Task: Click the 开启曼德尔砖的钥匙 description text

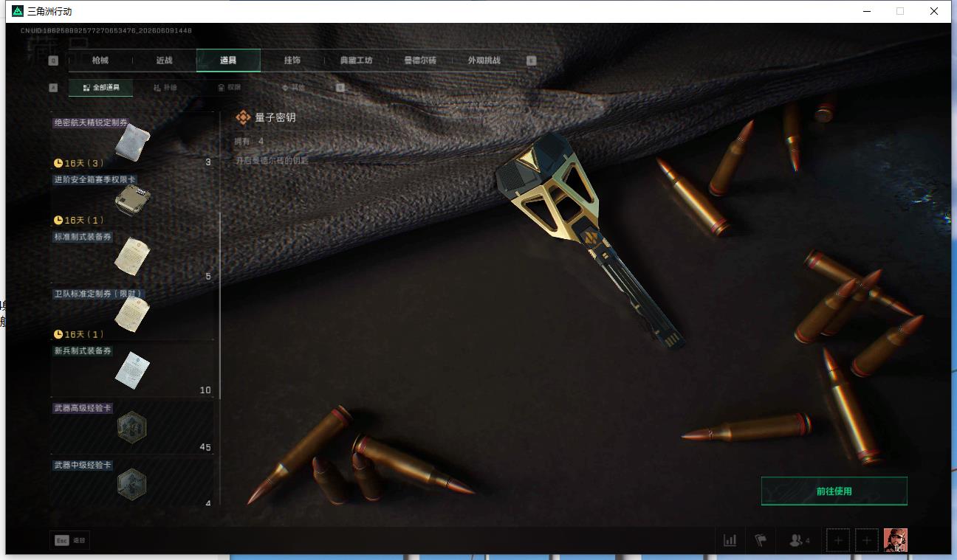Action: tap(272, 160)
